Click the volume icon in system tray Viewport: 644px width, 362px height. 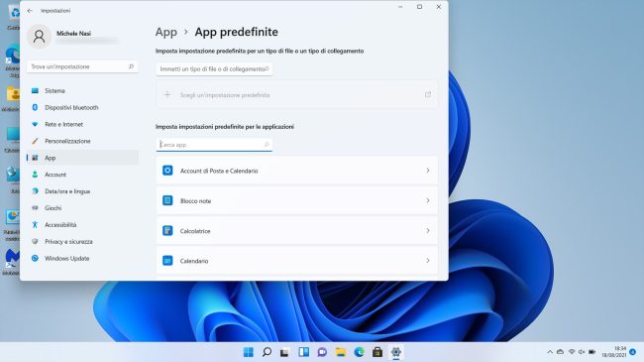tap(582, 352)
